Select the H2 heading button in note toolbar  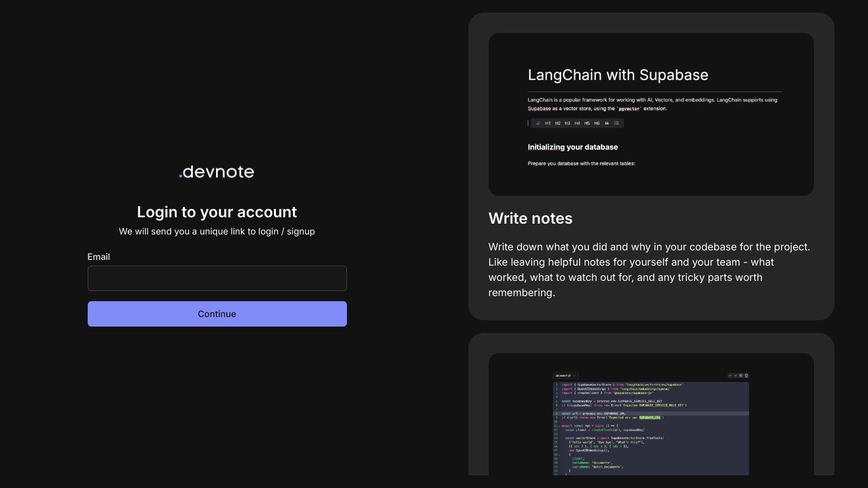tap(557, 123)
